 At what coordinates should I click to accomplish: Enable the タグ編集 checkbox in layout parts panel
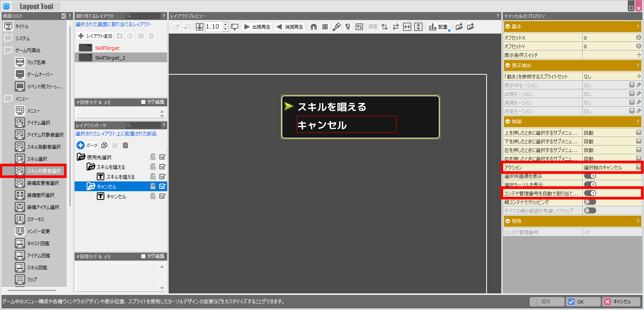click(x=143, y=256)
